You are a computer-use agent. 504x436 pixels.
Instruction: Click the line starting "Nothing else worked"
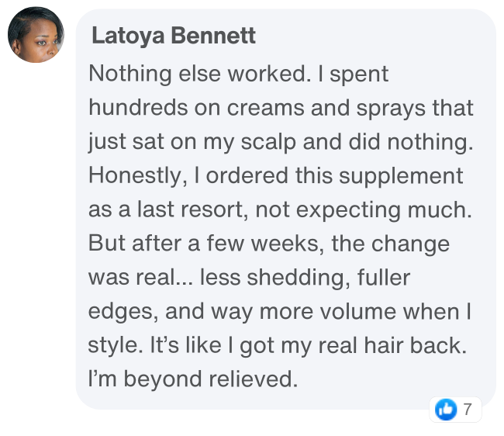point(239,74)
